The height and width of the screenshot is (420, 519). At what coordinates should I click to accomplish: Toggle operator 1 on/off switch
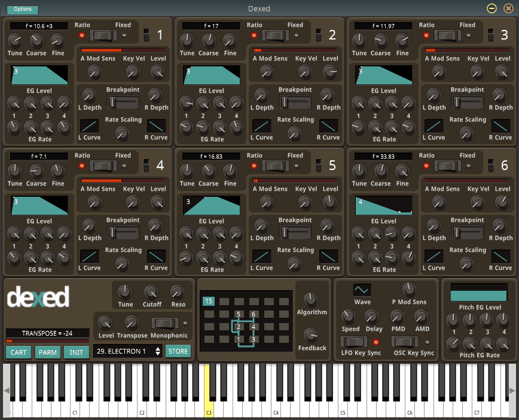point(146,35)
